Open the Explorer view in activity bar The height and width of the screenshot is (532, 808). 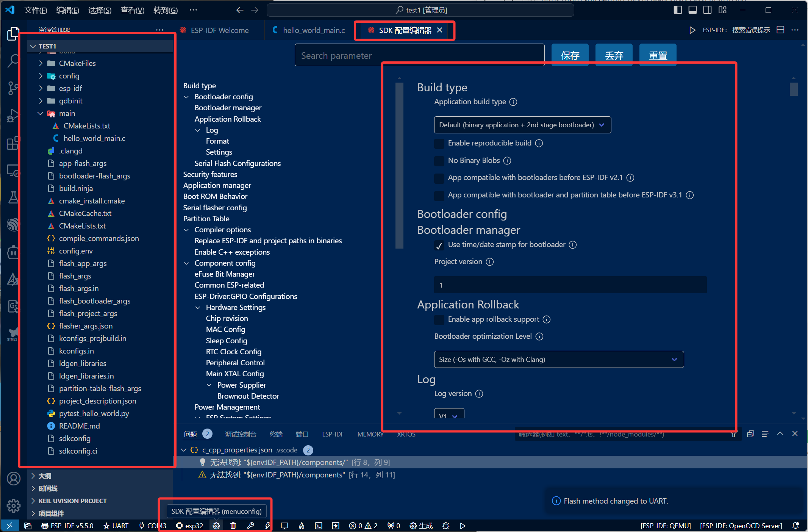click(x=13, y=34)
